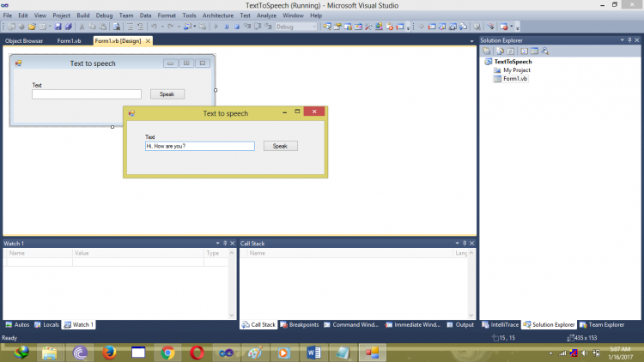The width and height of the screenshot is (644, 362).
Task: Expand the document tab list dropdown arrow
Action: click(471, 40)
